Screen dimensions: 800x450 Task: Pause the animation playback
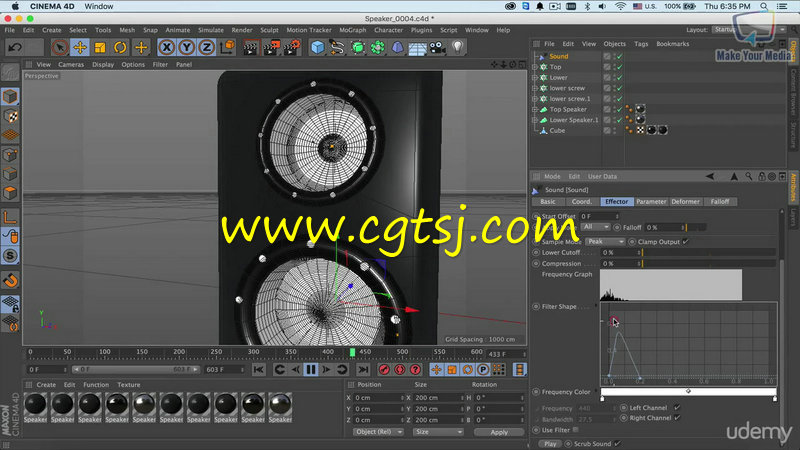point(311,369)
